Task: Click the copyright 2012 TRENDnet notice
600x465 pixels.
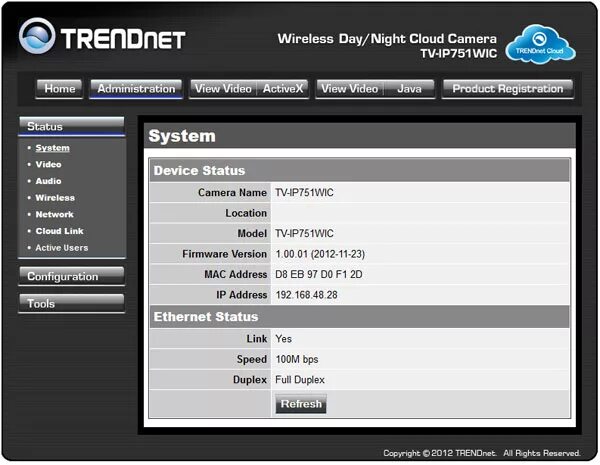Action: click(482, 453)
